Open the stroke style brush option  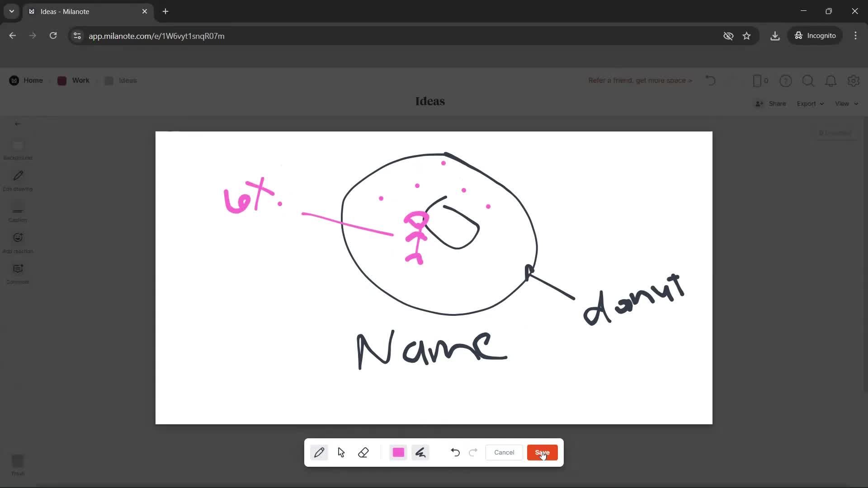(x=420, y=452)
